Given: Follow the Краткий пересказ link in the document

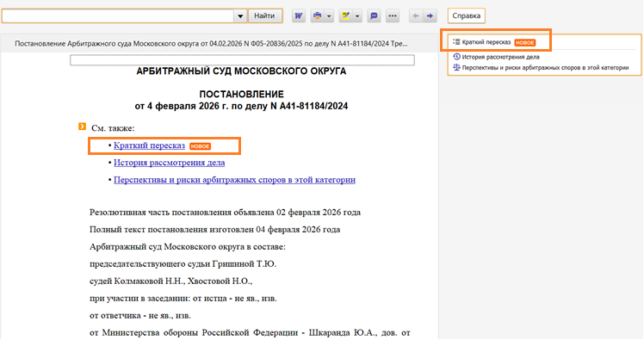Looking at the screenshot, I should click(x=149, y=145).
